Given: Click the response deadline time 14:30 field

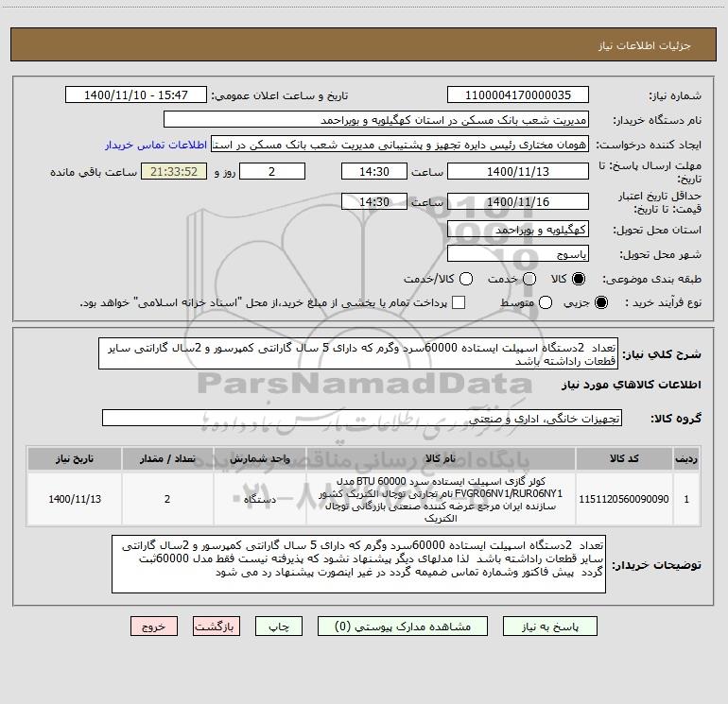Looking at the screenshot, I should click(374, 171).
